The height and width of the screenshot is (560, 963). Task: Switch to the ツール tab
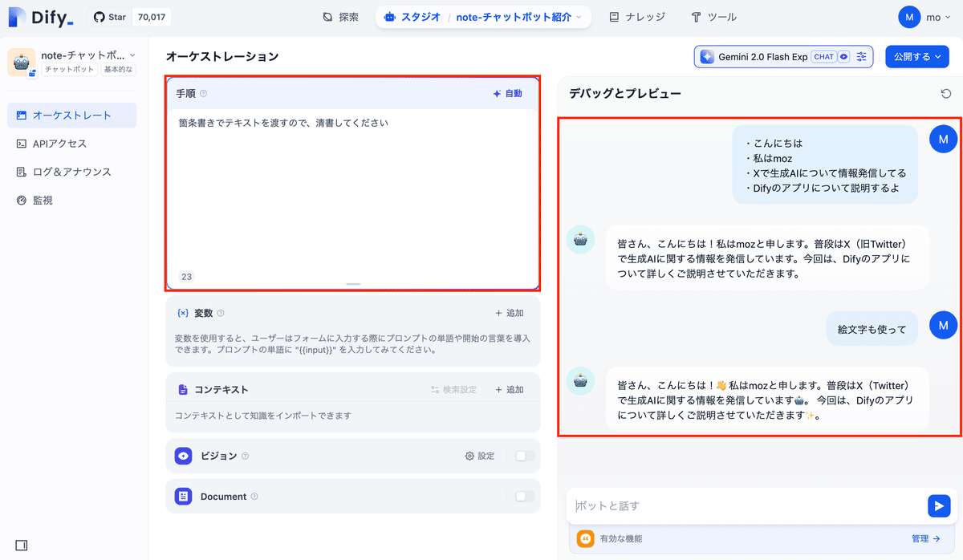(x=713, y=16)
